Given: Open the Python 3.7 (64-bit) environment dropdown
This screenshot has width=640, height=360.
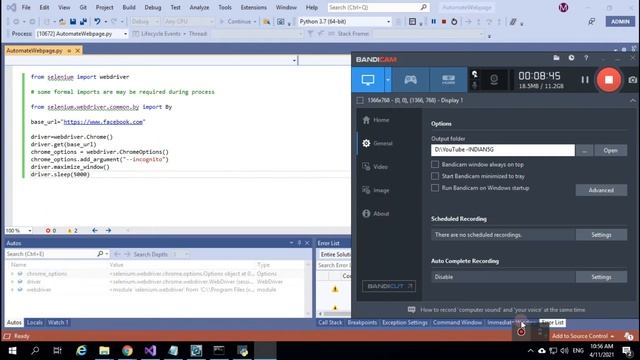Looking at the screenshot, I should [344, 22].
